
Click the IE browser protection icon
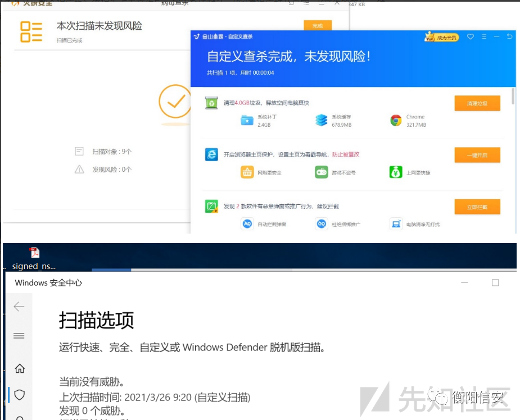click(211, 154)
